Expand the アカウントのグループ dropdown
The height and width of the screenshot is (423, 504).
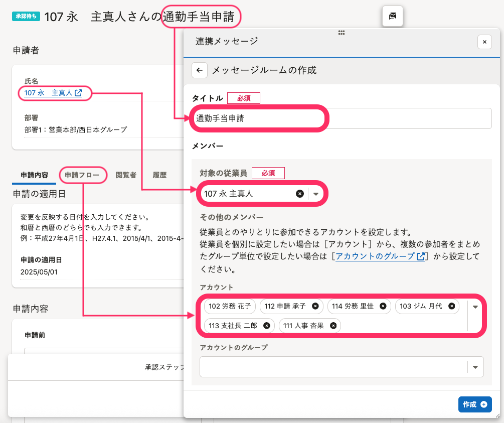point(475,367)
